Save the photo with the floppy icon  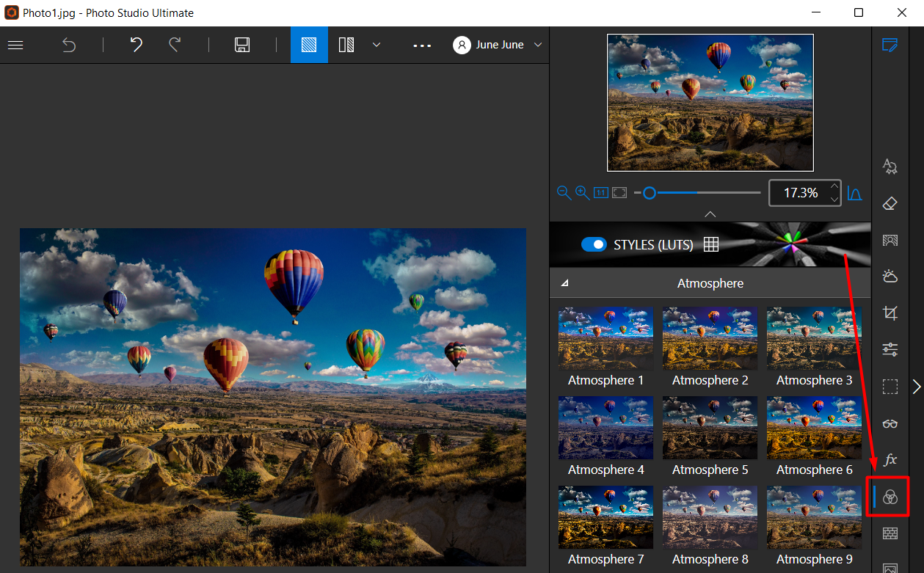tap(242, 45)
